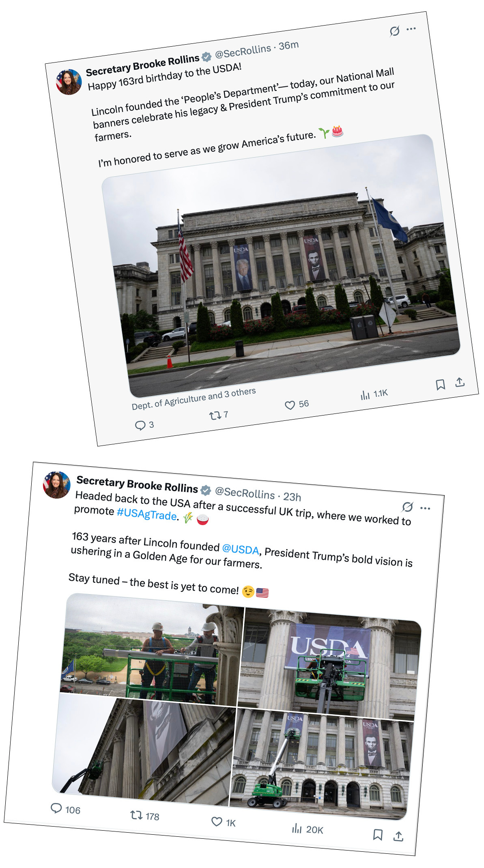Open the @USDA mention link

241,549
